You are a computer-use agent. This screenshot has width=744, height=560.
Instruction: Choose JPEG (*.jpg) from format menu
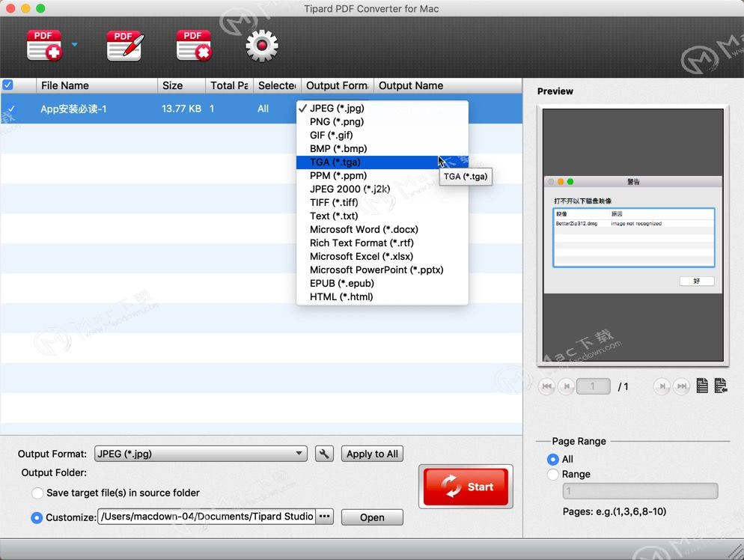click(x=382, y=109)
